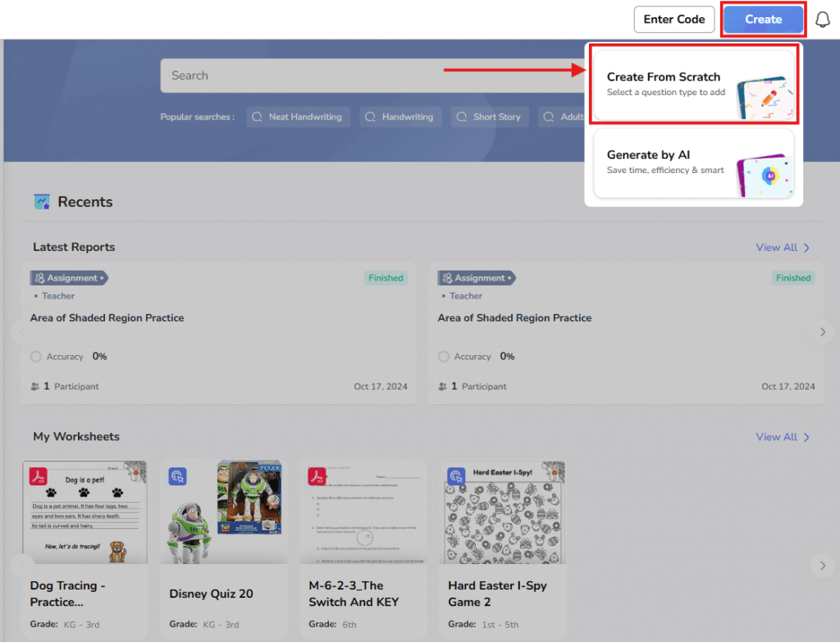Advance Latest Reports with right chevron
This screenshot has width=840, height=642.
823,332
